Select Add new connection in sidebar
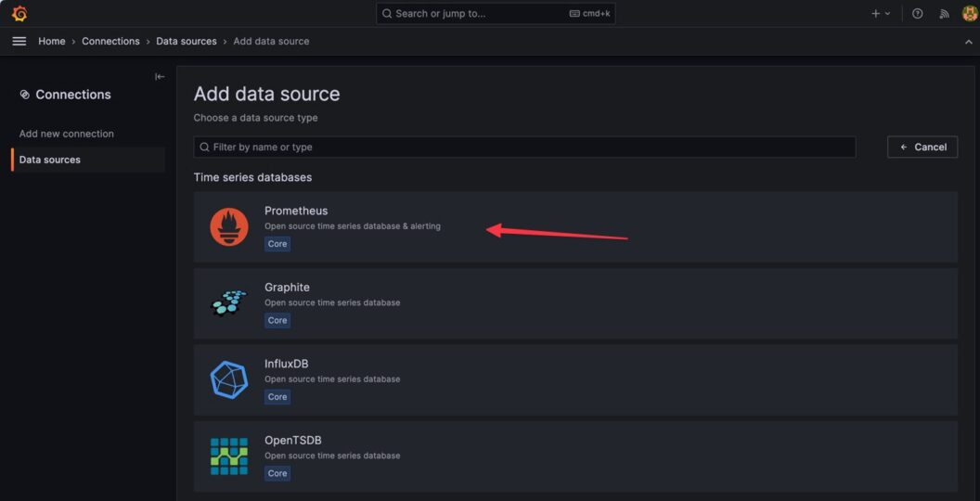Viewport: 980px width, 501px height. click(x=67, y=134)
